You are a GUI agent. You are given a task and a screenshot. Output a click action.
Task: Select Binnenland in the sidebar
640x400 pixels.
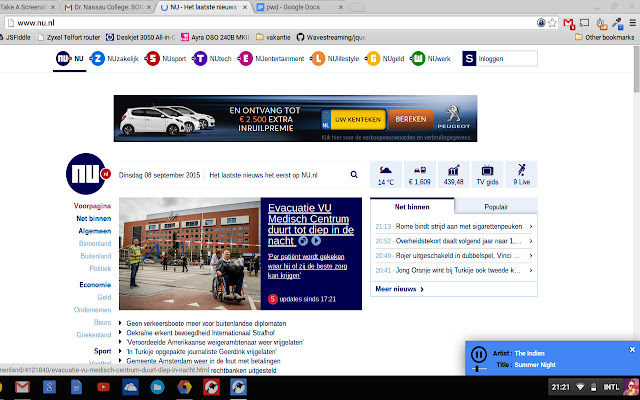pyautogui.click(x=95, y=243)
